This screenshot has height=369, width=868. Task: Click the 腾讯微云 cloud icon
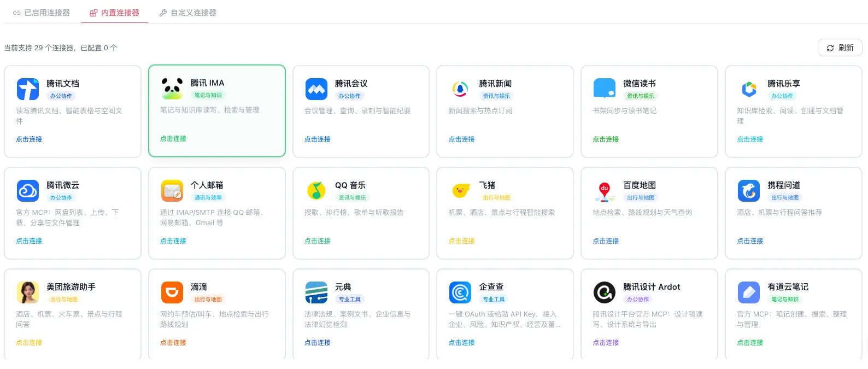[x=28, y=191]
